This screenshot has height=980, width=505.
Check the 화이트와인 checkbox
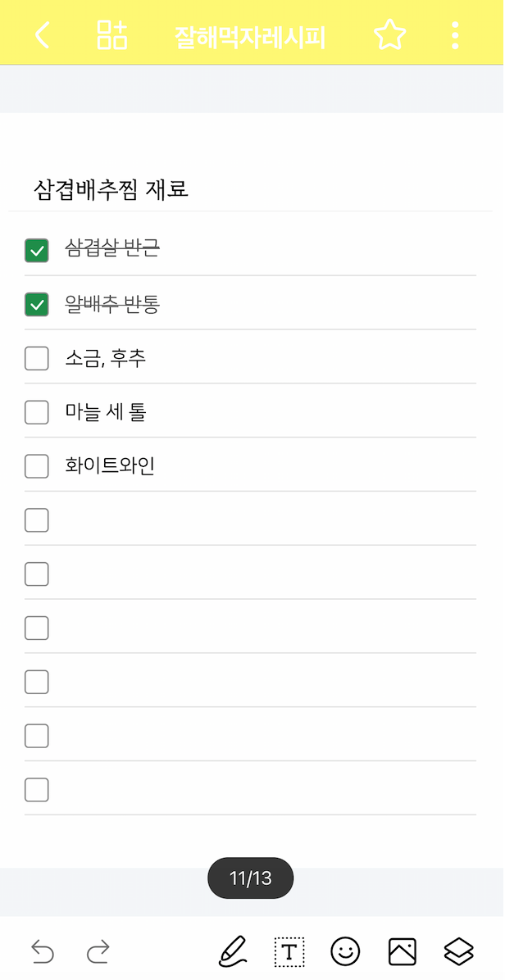37,466
